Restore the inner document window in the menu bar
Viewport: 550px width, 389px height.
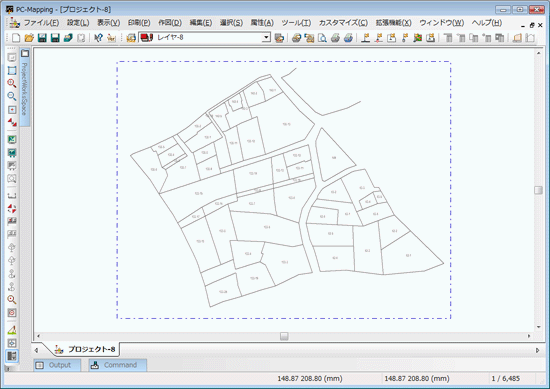click(x=532, y=25)
